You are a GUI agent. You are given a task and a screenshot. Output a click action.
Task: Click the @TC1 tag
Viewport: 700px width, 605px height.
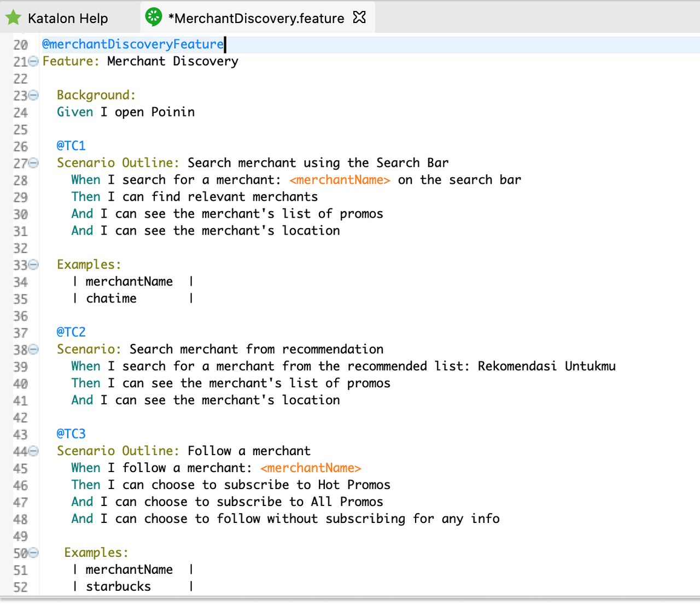(71, 146)
